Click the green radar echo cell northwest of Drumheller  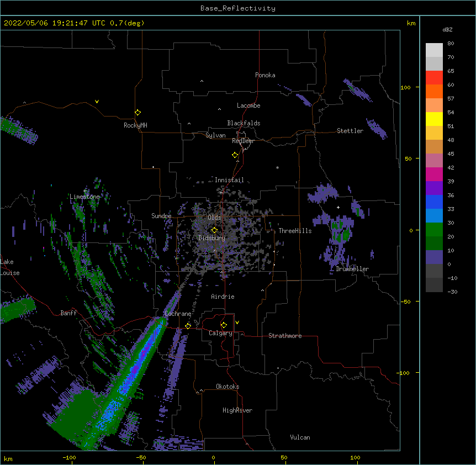click(x=341, y=231)
